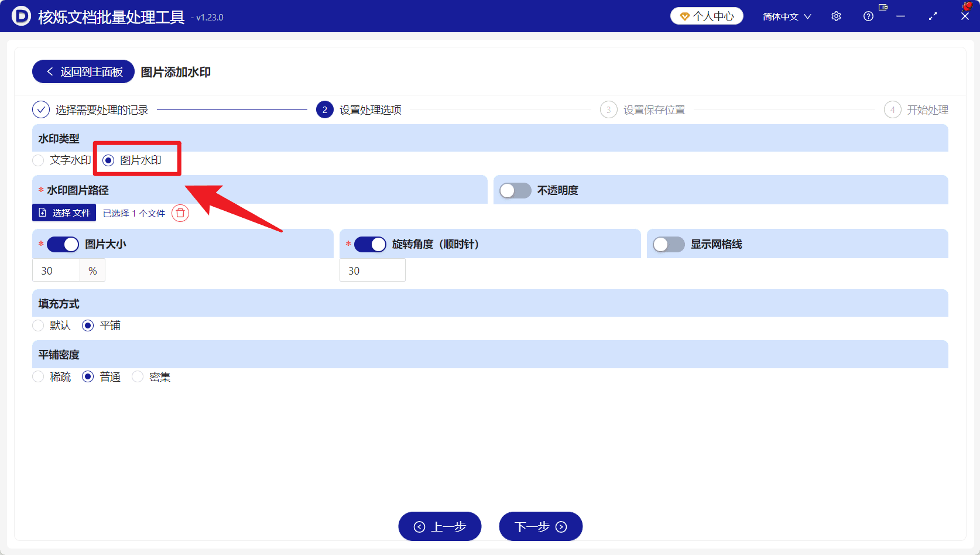Screen dimensions: 980x555
Task: Click the image size value field
Action: coord(56,270)
